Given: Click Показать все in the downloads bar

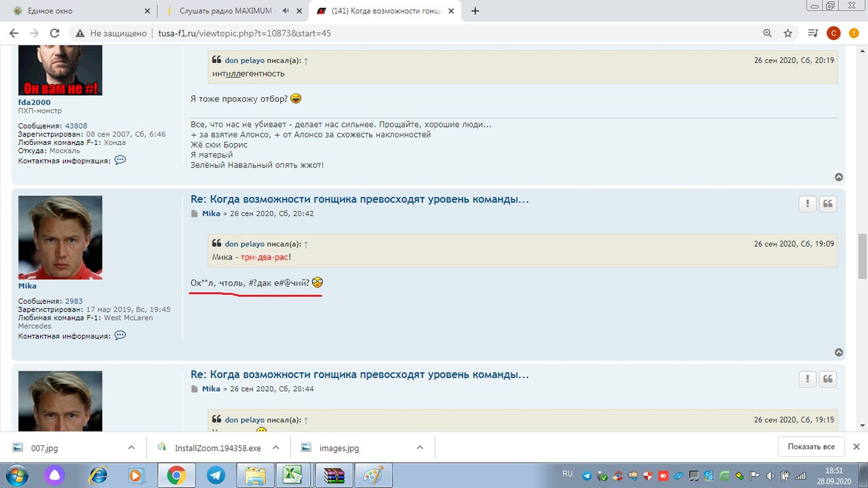Looking at the screenshot, I should point(811,447).
